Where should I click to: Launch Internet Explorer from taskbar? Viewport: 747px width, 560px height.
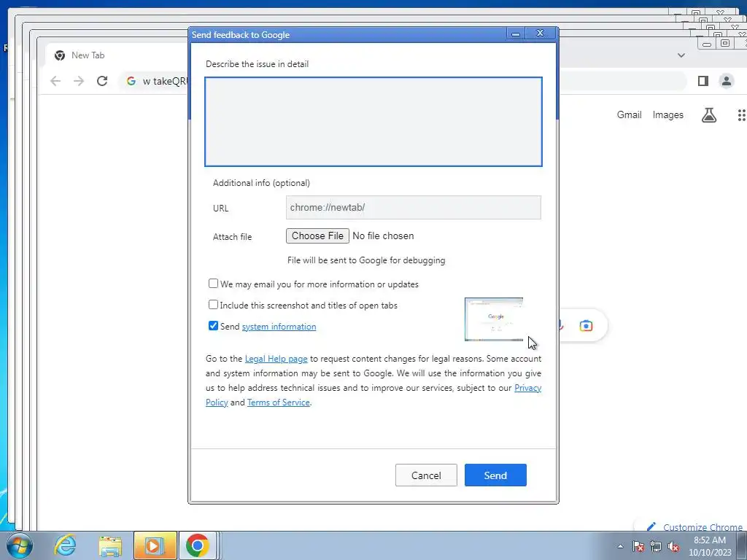click(x=65, y=545)
